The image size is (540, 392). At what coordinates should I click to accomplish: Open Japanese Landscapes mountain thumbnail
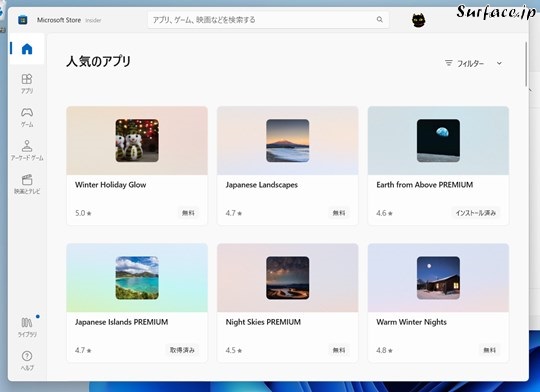288,141
